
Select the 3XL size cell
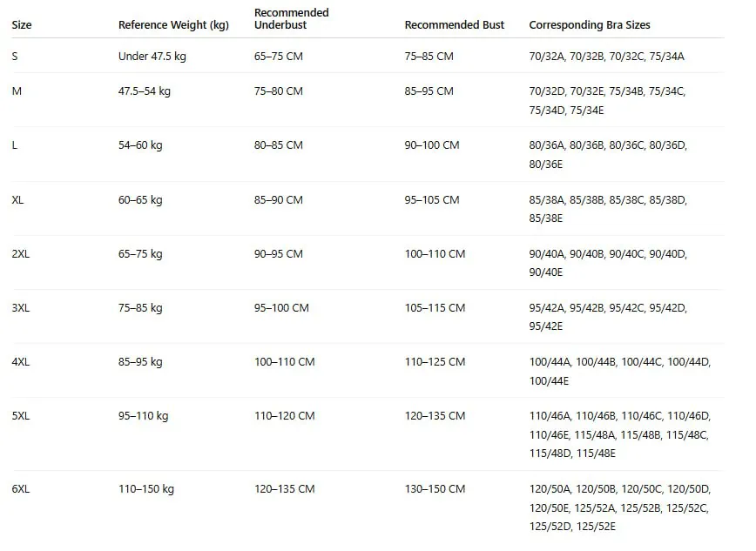(21, 308)
